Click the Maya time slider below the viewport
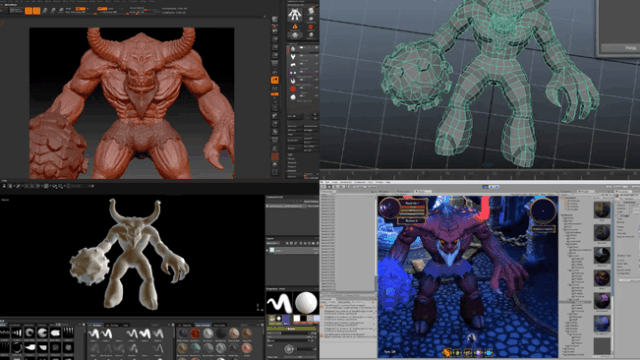 (x=480, y=173)
